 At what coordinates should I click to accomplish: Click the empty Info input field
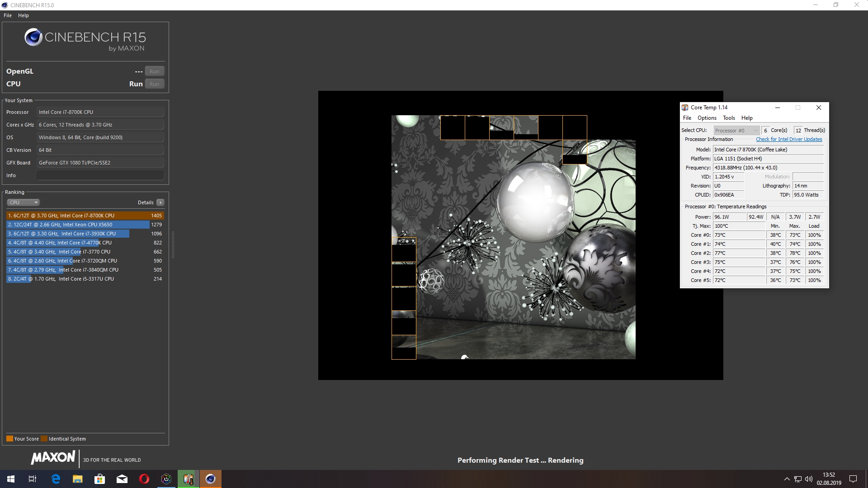100,175
